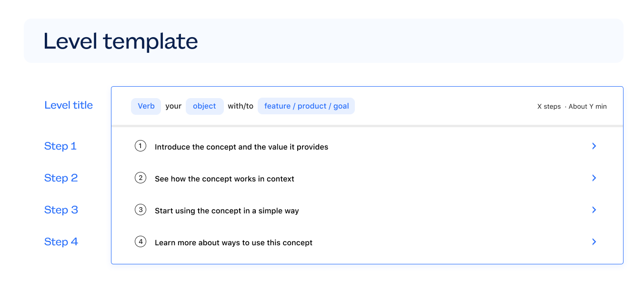
Task: Expand the 'Introduce the concept' step chevron
Action: click(x=594, y=146)
